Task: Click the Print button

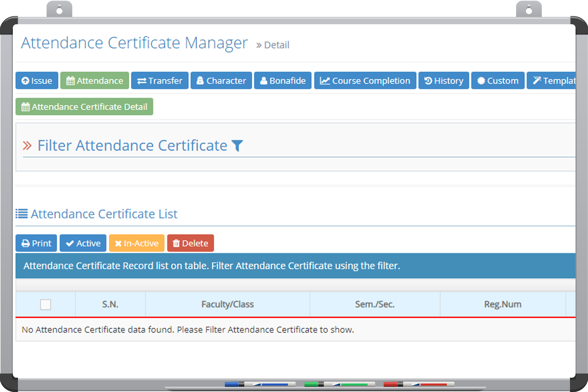Action: pyautogui.click(x=36, y=243)
